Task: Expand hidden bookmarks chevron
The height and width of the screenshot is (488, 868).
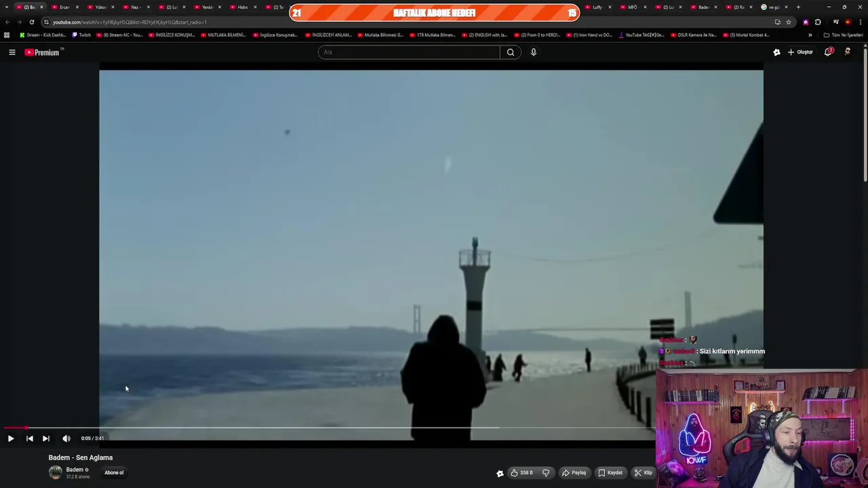Action: click(810, 35)
